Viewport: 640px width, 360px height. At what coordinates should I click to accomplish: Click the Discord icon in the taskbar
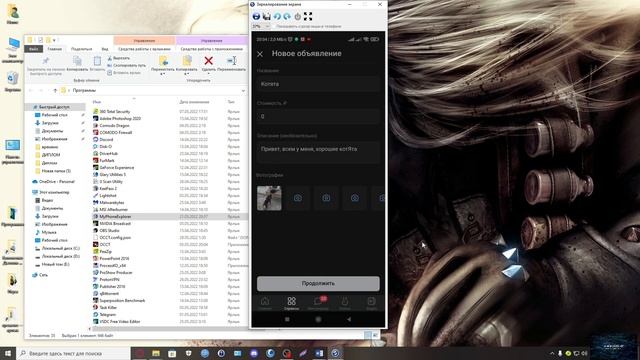254,353
